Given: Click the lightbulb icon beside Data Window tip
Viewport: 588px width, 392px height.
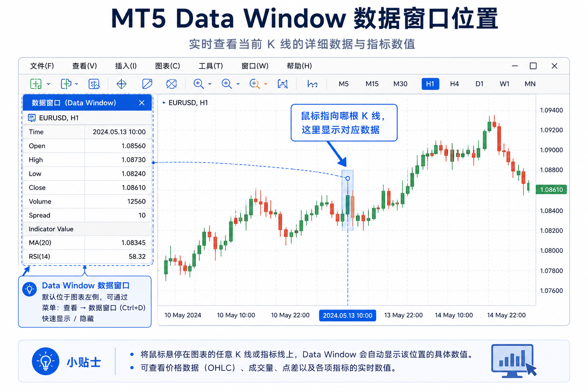Looking at the screenshot, I should (x=29, y=289).
